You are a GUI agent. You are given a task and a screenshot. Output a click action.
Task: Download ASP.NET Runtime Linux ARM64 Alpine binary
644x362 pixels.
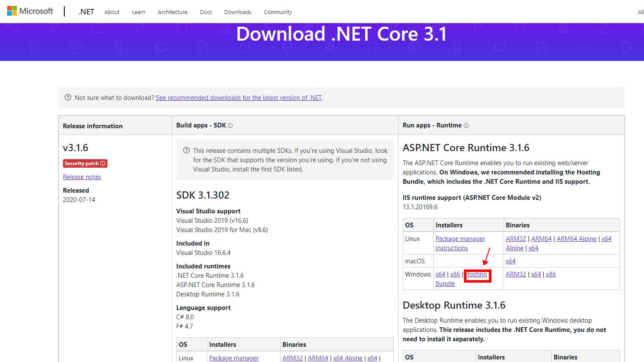[576, 239]
